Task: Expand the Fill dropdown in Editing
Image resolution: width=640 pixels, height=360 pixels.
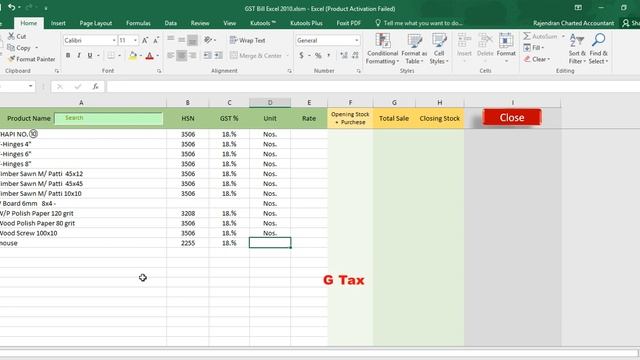Action: (543, 48)
